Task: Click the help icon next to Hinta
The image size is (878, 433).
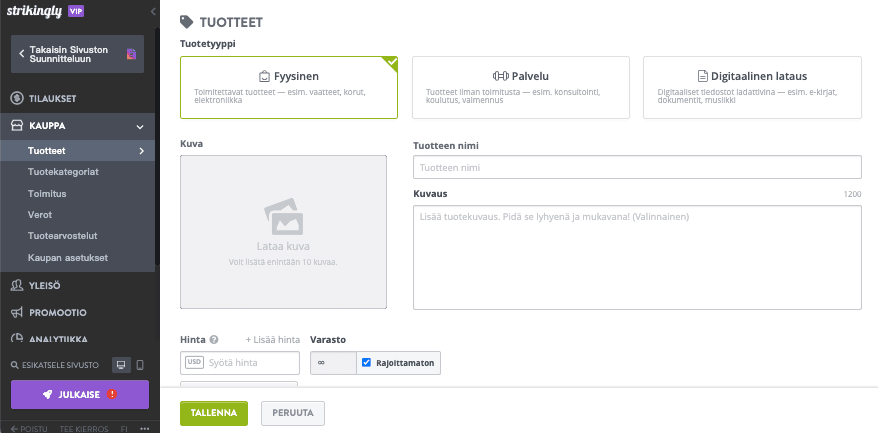Action: tap(214, 339)
